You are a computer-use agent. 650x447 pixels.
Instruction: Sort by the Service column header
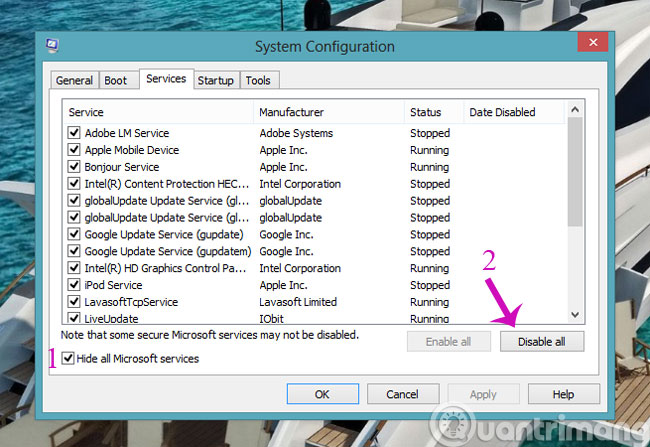(x=158, y=112)
